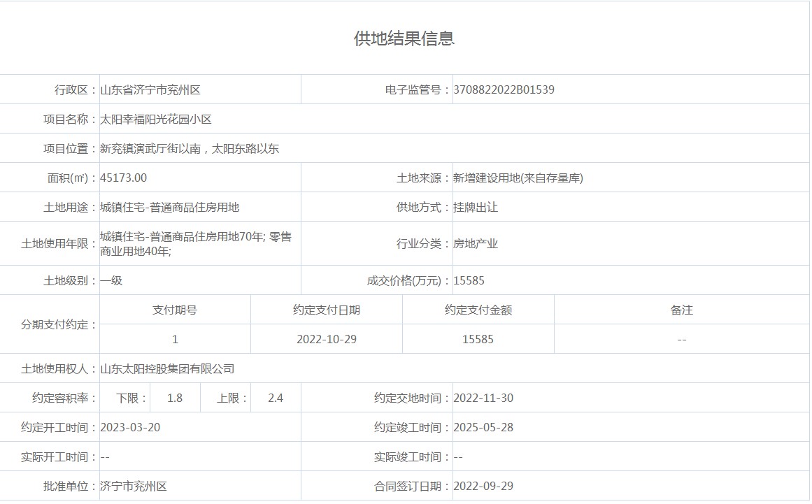Click the transaction price value next to 成交价格
Viewport: 812px width, 504px height.
point(469,281)
